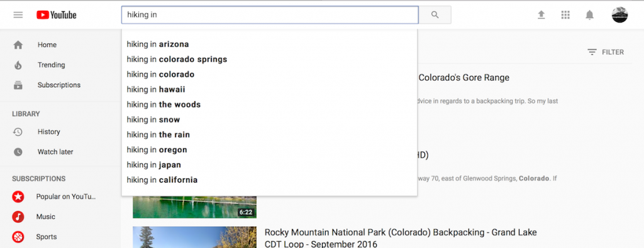This screenshot has height=248, width=644.
Task: Open the video thumbnail showing 6:22
Action: (x=194, y=207)
